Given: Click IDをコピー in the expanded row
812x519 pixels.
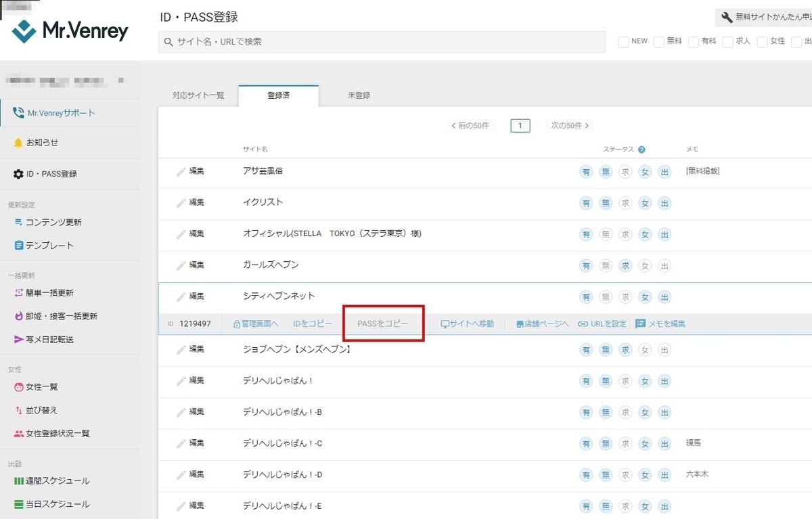Looking at the screenshot, I should click(x=313, y=324).
